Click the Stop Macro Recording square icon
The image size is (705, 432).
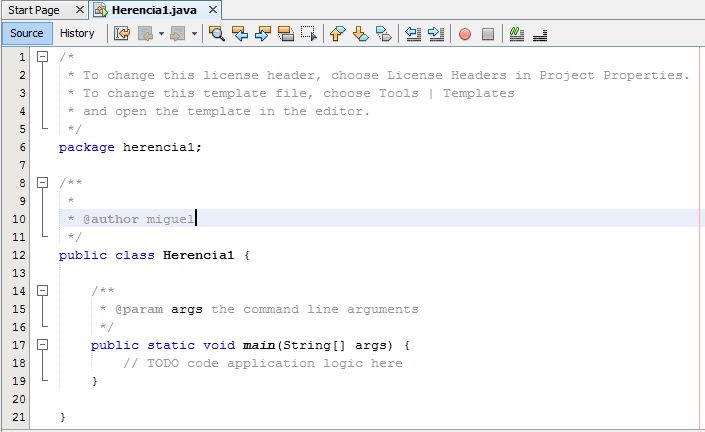[x=488, y=33]
